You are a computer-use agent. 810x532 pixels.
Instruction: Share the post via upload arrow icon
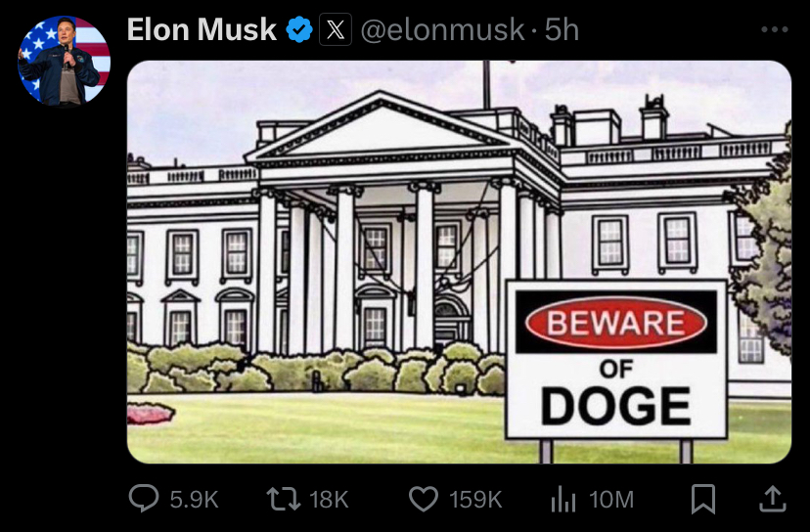point(772,499)
